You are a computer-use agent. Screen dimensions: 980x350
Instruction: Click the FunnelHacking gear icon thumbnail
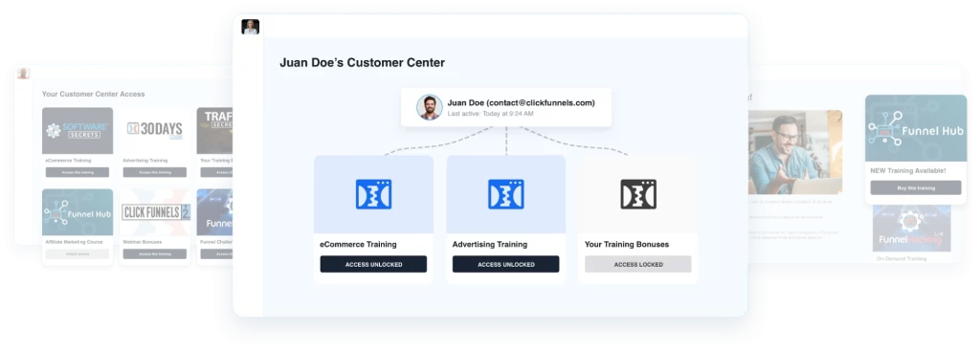coord(911,229)
